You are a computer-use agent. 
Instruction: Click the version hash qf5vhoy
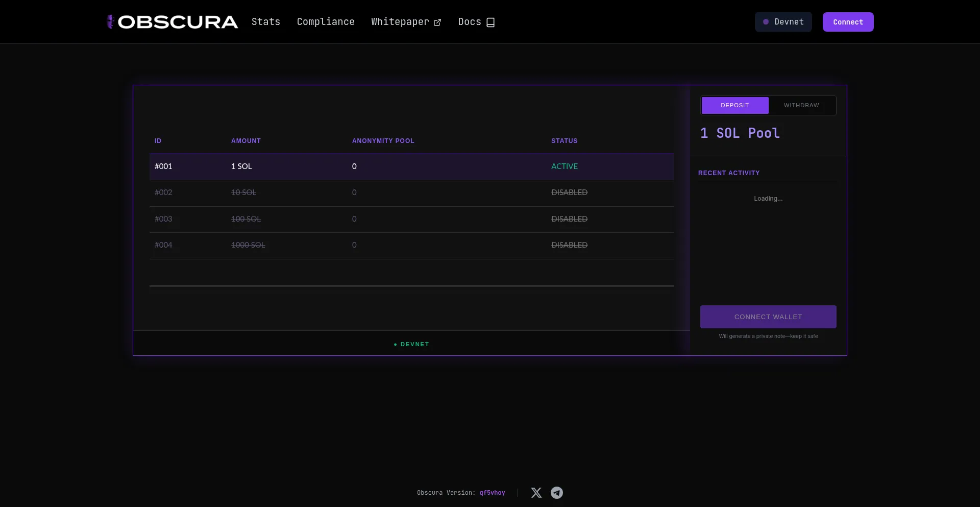pyautogui.click(x=492, y=493)
